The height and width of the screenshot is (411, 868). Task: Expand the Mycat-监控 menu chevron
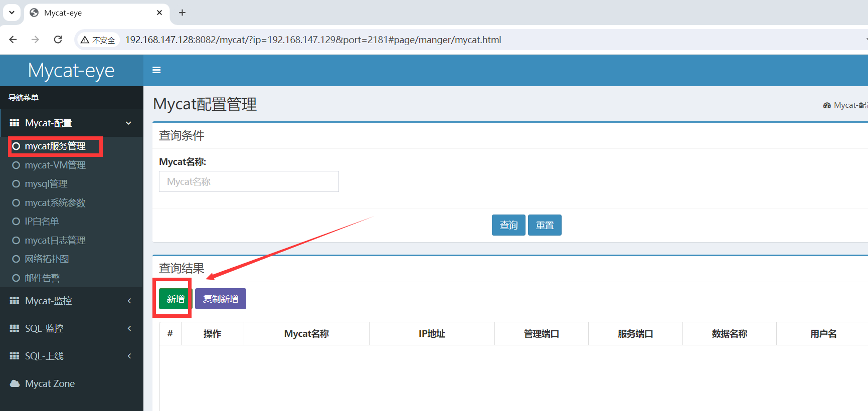click(129, 301)
